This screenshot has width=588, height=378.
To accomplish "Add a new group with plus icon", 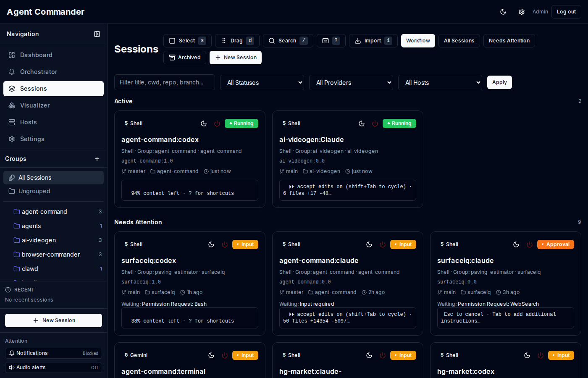I will coord(97,159).
